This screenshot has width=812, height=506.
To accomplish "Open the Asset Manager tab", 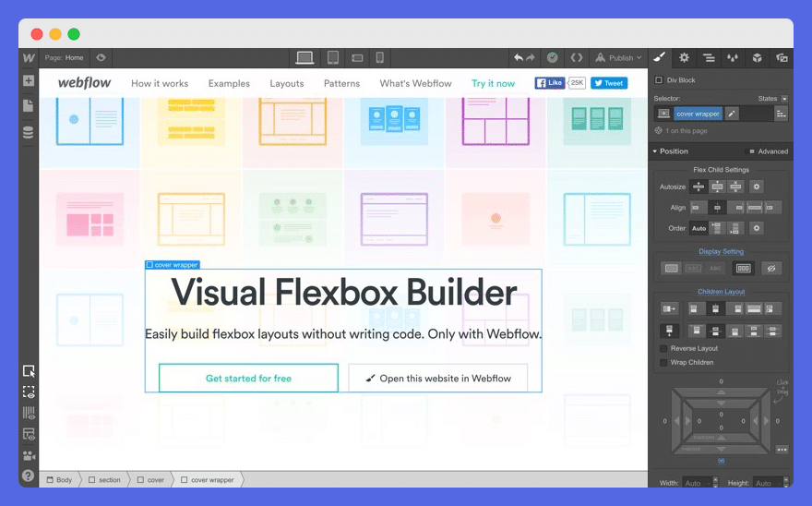I will tap(782, 57).
